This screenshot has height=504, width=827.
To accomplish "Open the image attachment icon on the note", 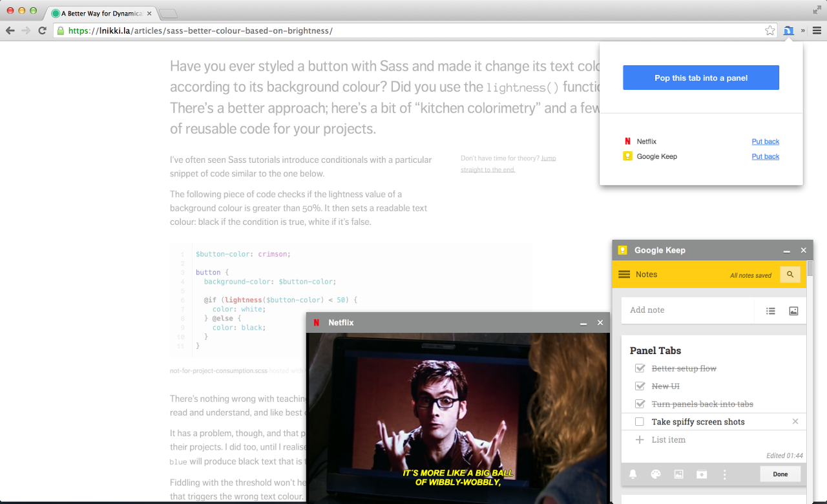I will tap(678, 474).
